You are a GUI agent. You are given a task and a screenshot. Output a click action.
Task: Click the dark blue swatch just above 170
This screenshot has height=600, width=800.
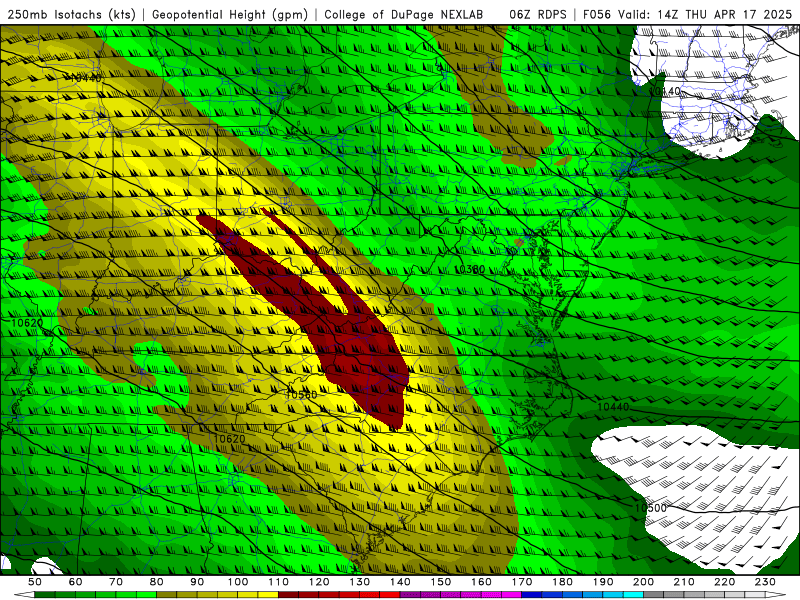click(x=532, y=595)
